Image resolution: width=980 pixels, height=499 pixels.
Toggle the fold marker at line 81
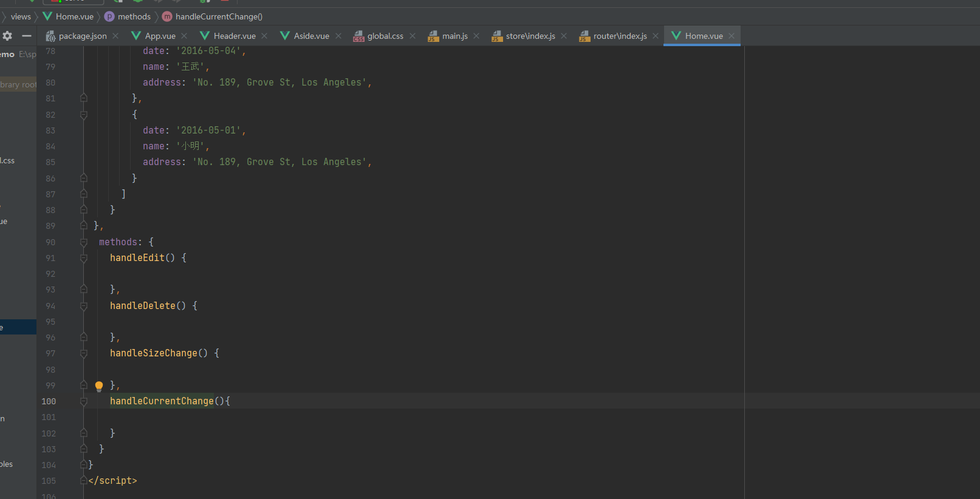point(84,98)
